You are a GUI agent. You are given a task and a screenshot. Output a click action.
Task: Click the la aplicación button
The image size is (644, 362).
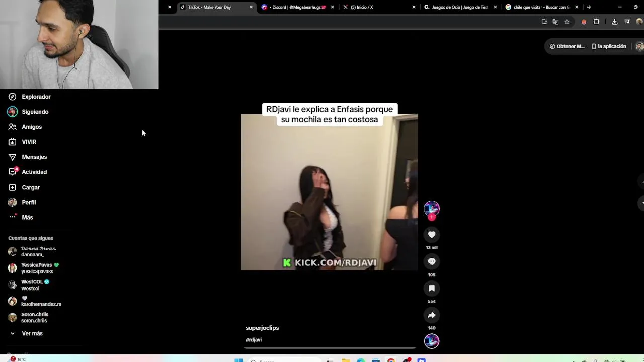(609, 46)
